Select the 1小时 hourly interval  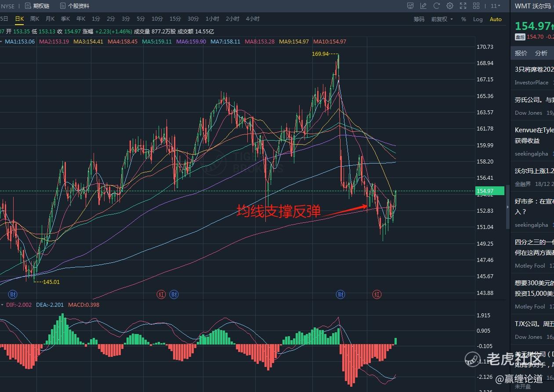(x=212, y=19)
